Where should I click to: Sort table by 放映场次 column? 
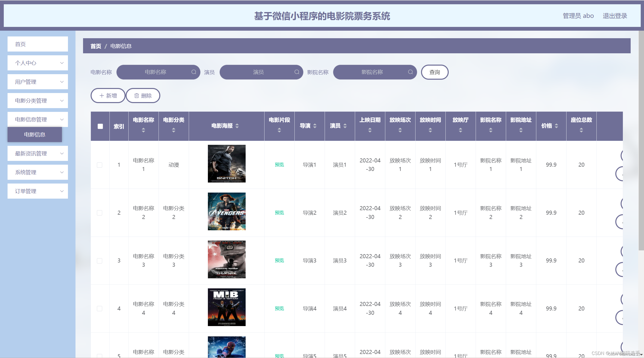tap(400, 130)
